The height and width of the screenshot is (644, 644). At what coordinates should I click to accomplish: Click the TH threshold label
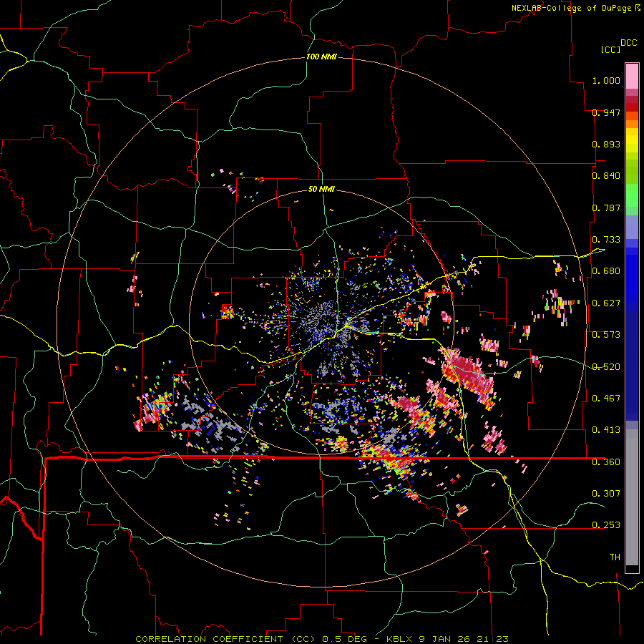coord(615,557)
